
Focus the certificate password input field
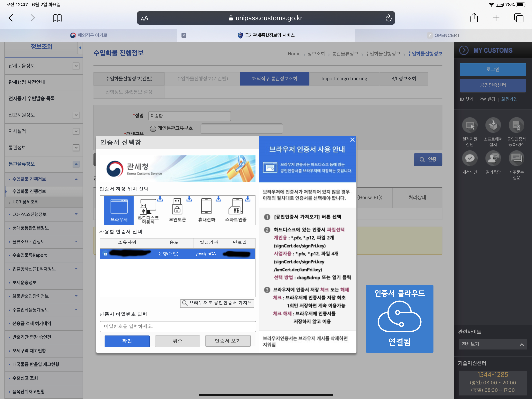tap(177, 326)
